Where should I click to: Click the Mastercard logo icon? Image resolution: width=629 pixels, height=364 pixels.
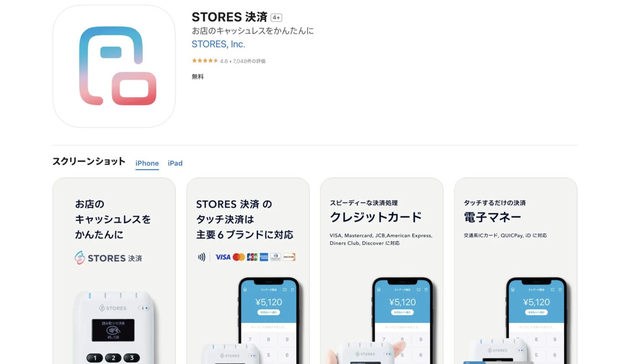point(239,257)
